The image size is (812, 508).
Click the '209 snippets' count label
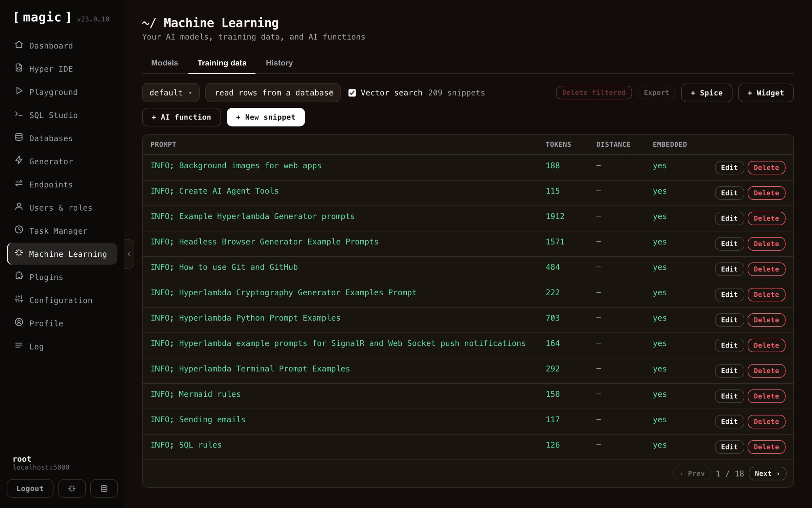click(456, 93)
